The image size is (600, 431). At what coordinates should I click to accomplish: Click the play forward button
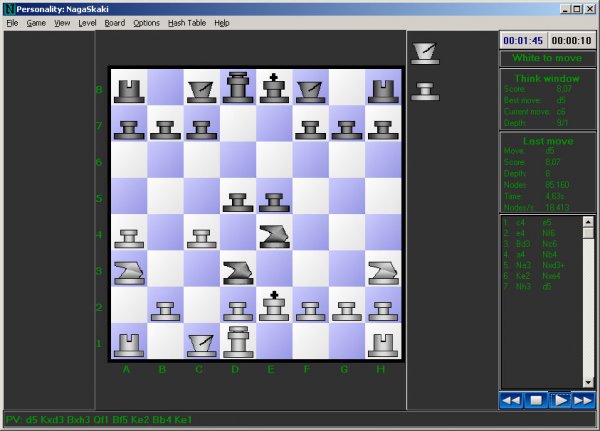tap(561, 400)
